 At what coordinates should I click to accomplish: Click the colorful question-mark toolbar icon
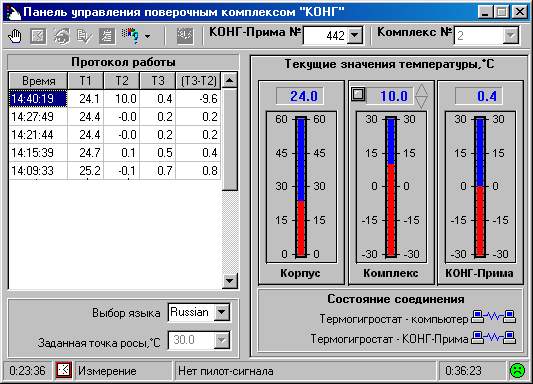click(x=131, y=36)
